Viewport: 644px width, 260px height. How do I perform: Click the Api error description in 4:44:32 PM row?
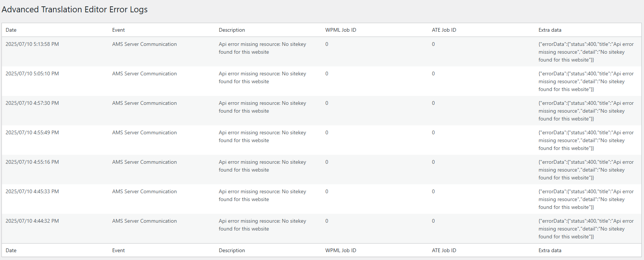click(262, 225)
